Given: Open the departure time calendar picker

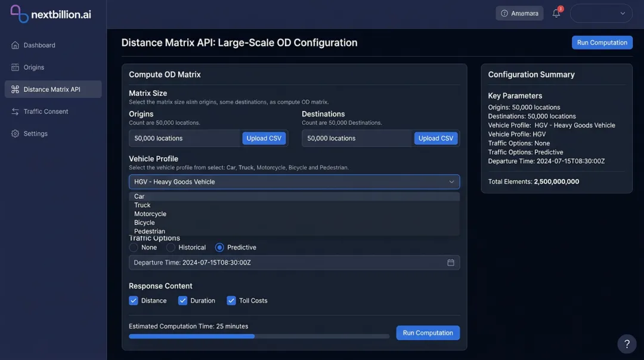Looking at the screenshot, I should click(x=451, y=263).
